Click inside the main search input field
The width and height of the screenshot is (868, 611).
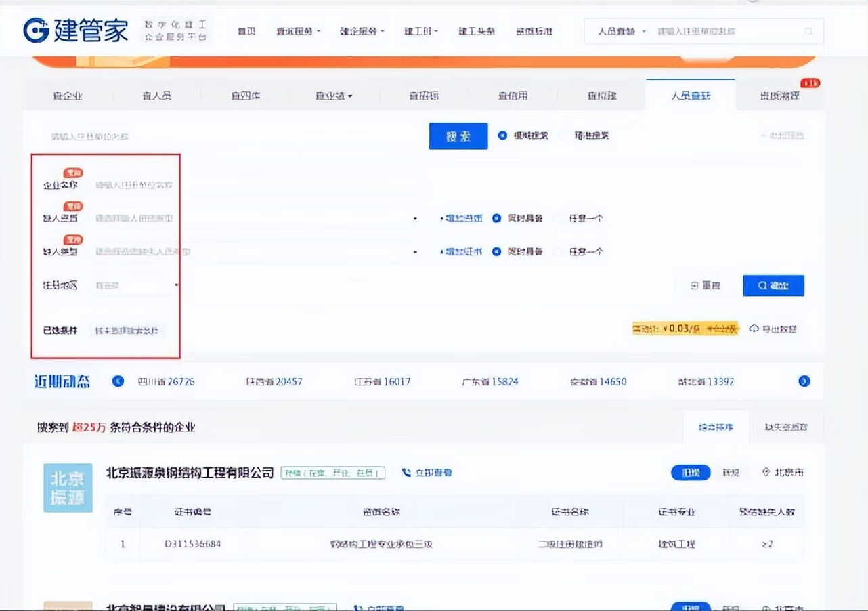pyautogui.click(x=230, y=136)
